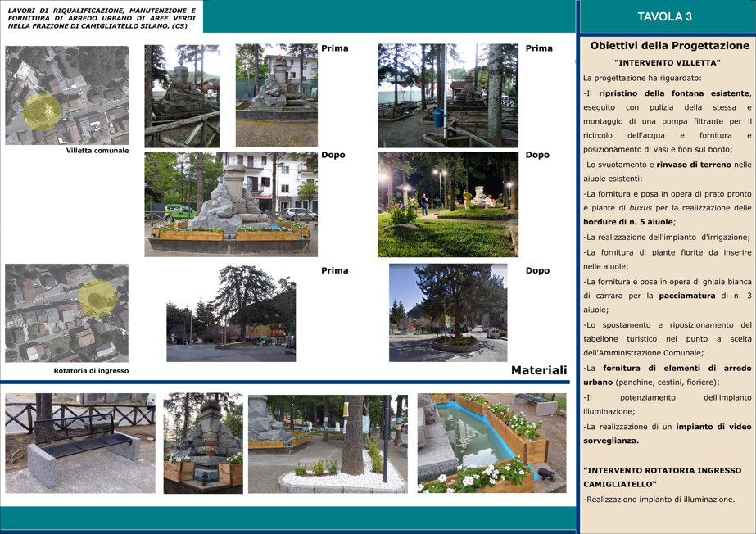756x534 pixels.
Task: Click the 'Villetta comunale' caption
Action: coord(97,151)
